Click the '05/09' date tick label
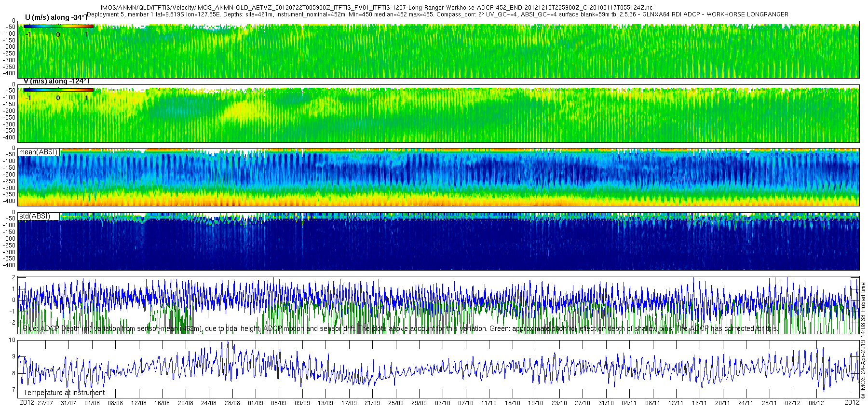868x410 pixels. (279, 403)
